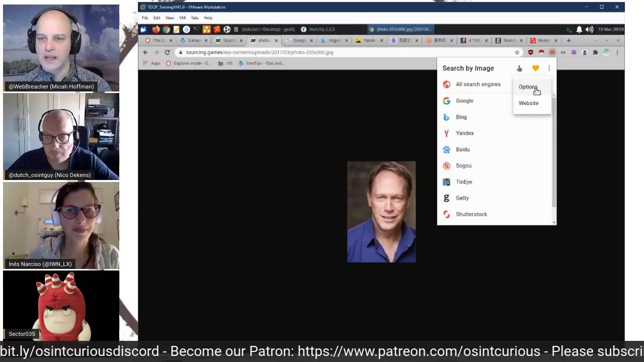
Task: Search the image with Yandex
Action: [x=495, y=133]
